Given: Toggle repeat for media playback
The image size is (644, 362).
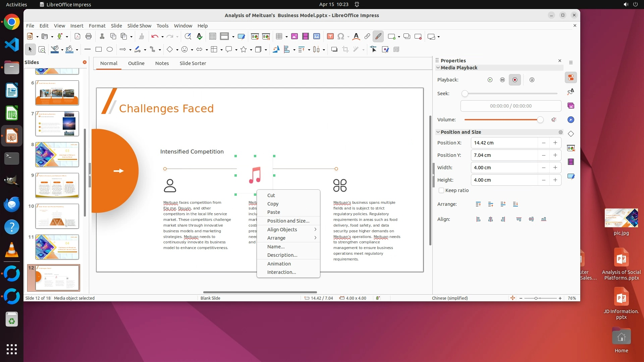Looking at the screenshot, I should click(x=532, y=80).
